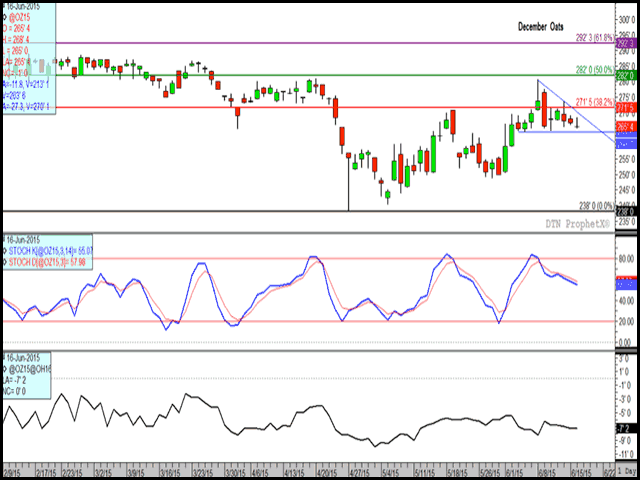This screenshot has width=640, height=480.
Task: Click the December Oats chart title
Action: click(x=541, y=27)
